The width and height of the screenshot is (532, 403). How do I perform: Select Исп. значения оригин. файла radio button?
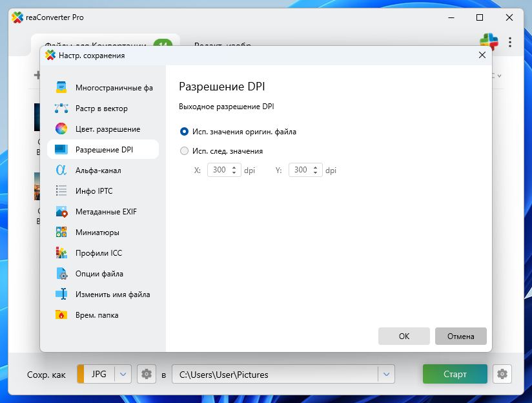[x=185, y=132]
